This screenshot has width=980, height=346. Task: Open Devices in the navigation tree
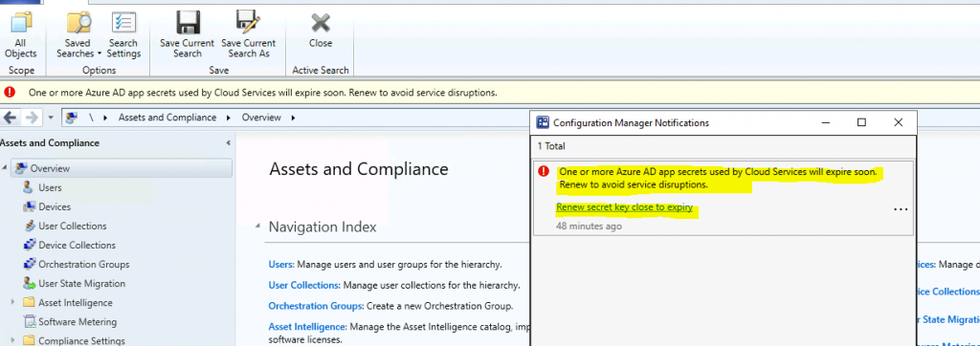tap(55, 206)
